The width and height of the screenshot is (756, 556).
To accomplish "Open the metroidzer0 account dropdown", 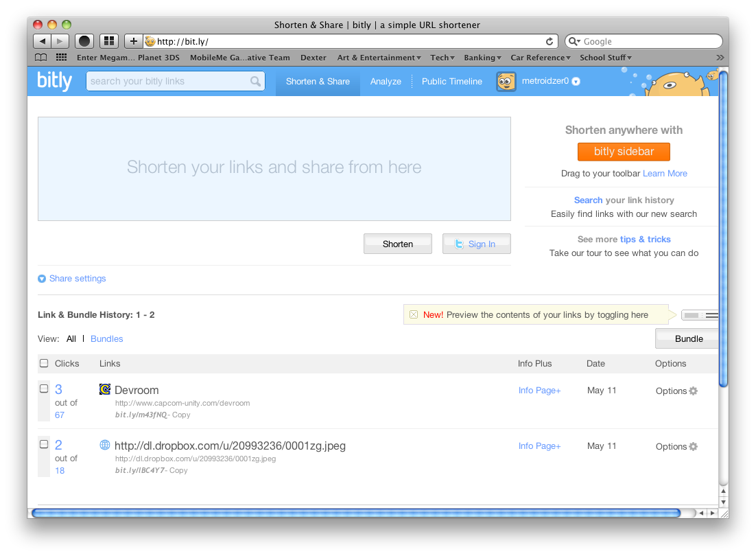I will [x=576, y=82].
